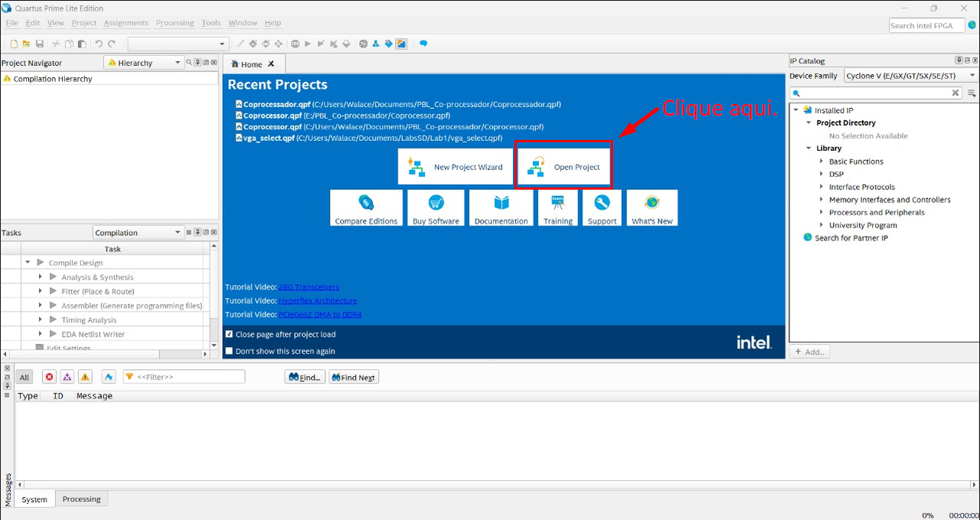Image resolution: width=980 pixels, height=520 pixels.
Task: Open the Tools menu
Action: coord(211,23)
